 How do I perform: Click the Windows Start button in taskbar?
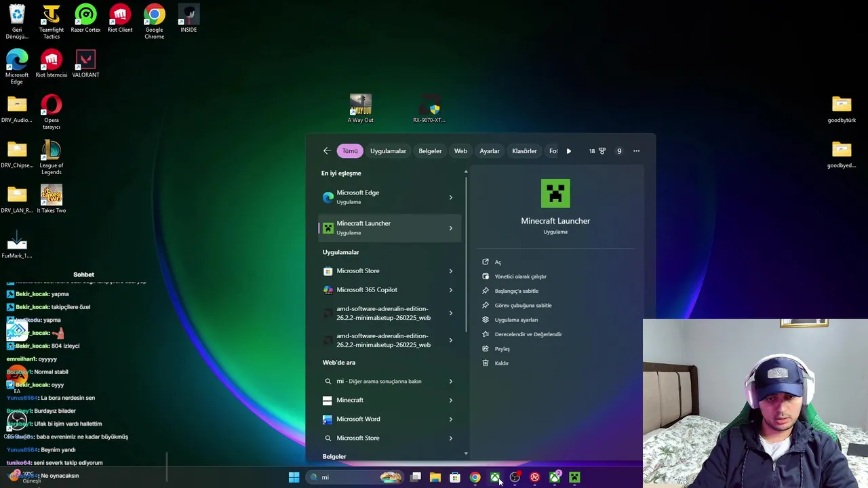coord(294,477)
